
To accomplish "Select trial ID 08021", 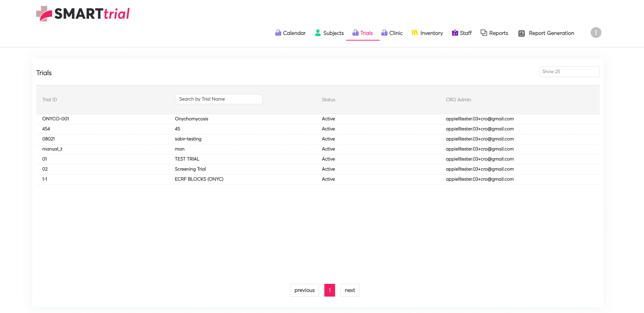I will 49,139.
